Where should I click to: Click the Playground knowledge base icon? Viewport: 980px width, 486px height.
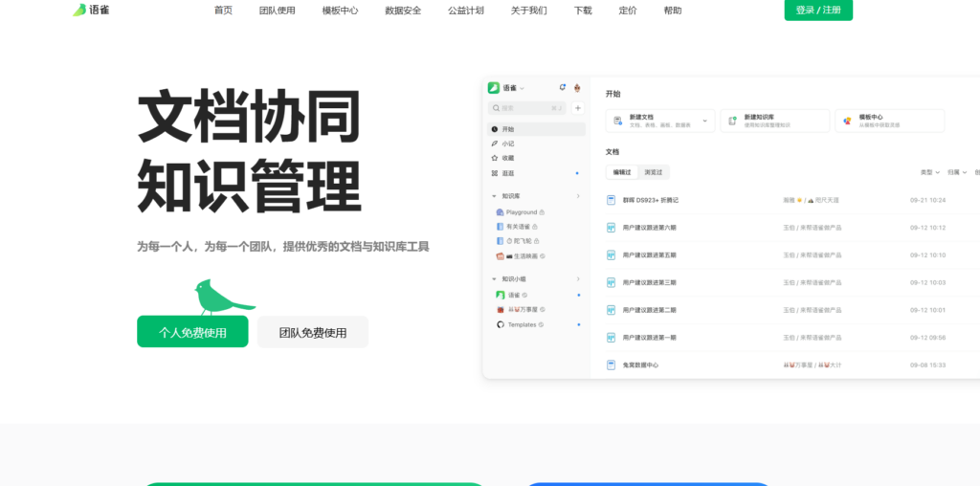click(x=500, y=212)
